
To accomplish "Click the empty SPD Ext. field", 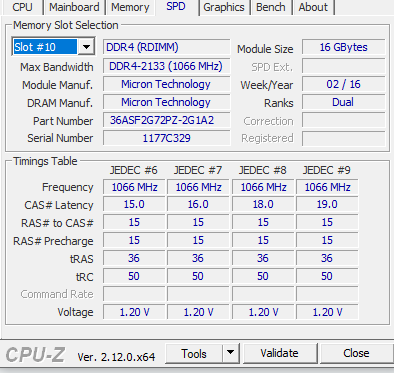I will pos(344,66).
